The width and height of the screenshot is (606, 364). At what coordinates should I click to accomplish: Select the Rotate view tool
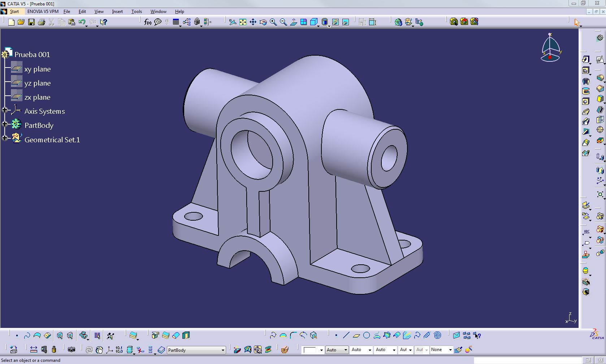tap(263, 22)
